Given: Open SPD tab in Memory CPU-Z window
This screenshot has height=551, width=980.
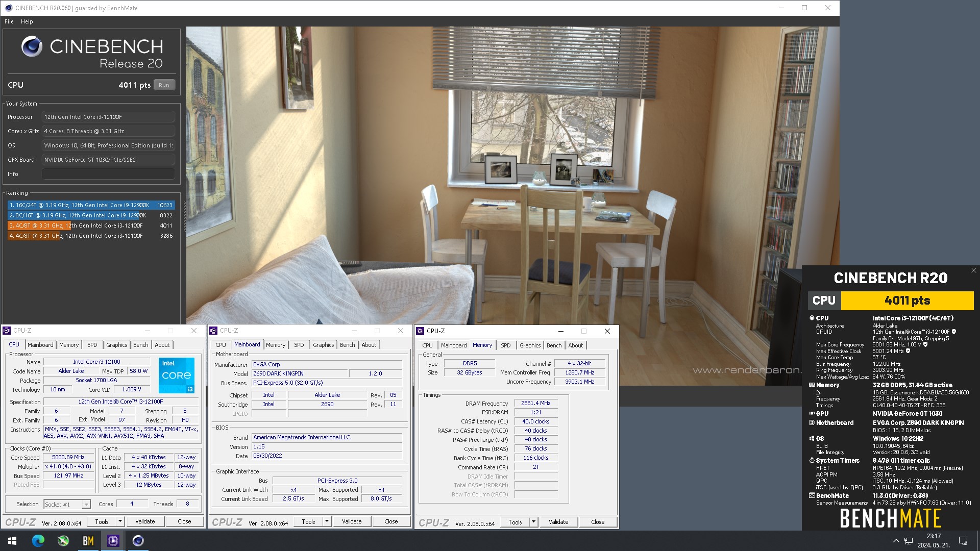Looking at the screenshot, I should pos(506,345).
